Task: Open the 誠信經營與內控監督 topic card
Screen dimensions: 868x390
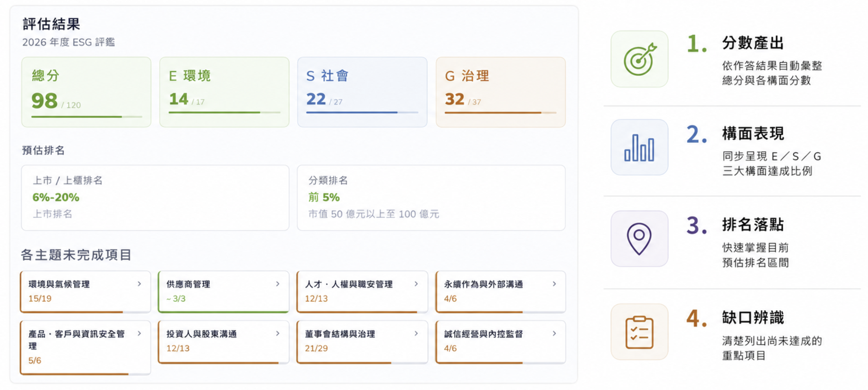Action: (501, 342)
